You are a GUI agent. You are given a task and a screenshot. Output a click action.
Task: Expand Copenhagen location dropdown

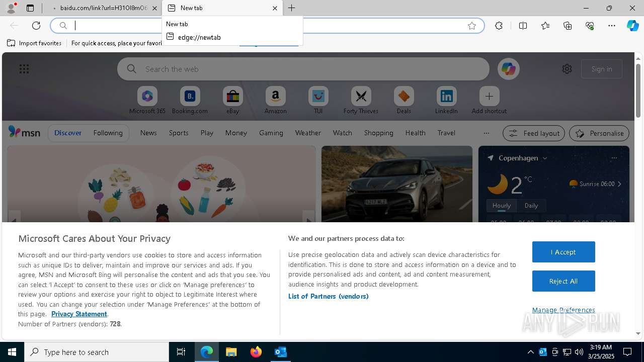[544, 158]
